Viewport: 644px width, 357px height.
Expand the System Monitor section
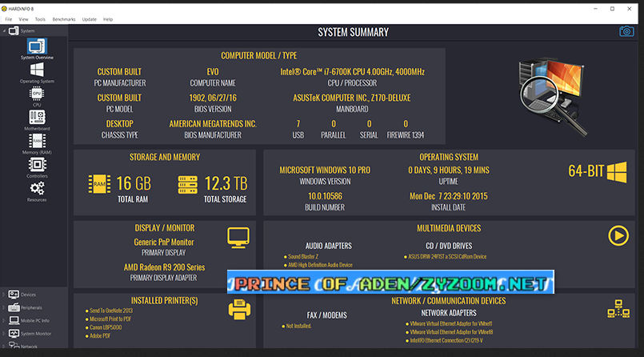(x=4, y=334)
